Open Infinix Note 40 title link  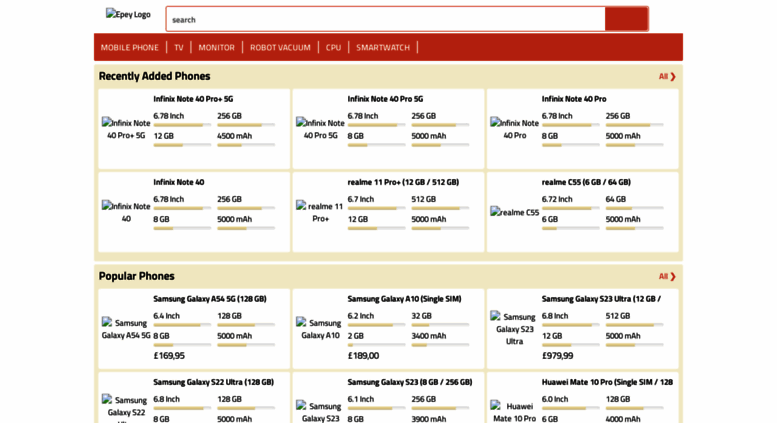(x=178, y=182)
